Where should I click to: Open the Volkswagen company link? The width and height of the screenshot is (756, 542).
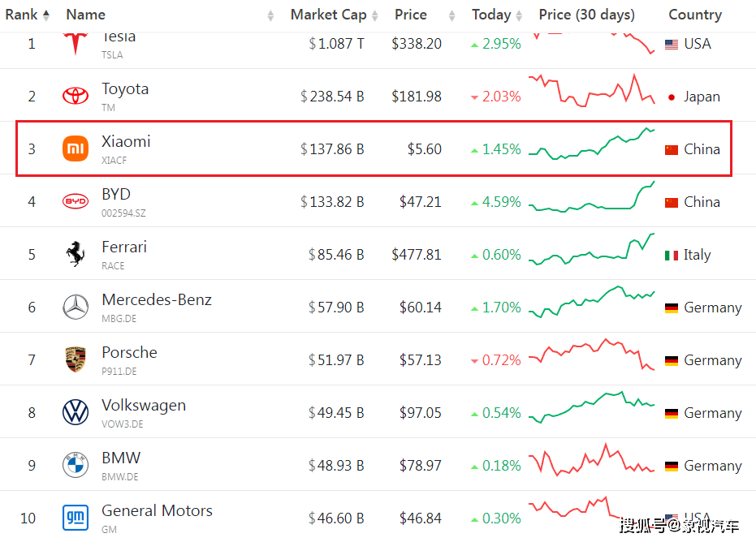point(144,406)
